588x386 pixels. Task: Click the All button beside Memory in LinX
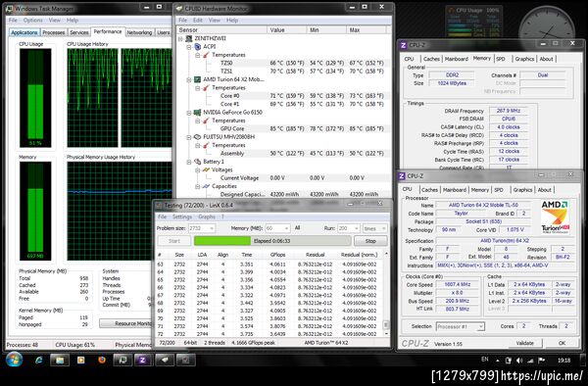click(297, 228)
